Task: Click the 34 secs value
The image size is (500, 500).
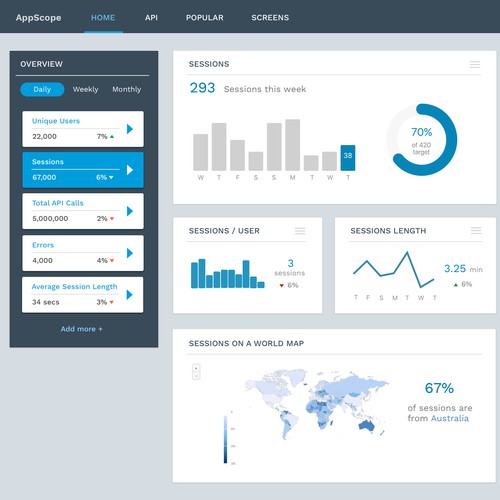Action: 46,302
